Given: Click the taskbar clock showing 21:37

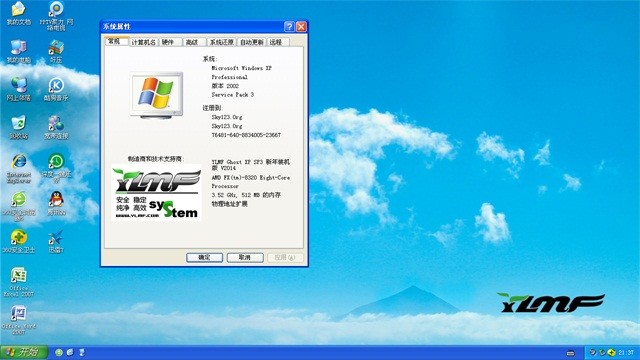Looking at the screenshot, I should (626, 353).
